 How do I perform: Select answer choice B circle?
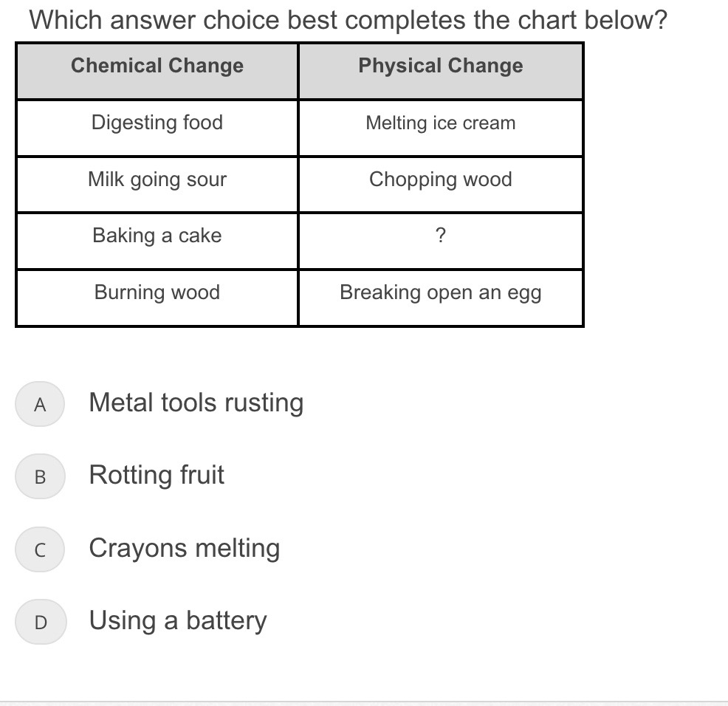coord(40,476)
